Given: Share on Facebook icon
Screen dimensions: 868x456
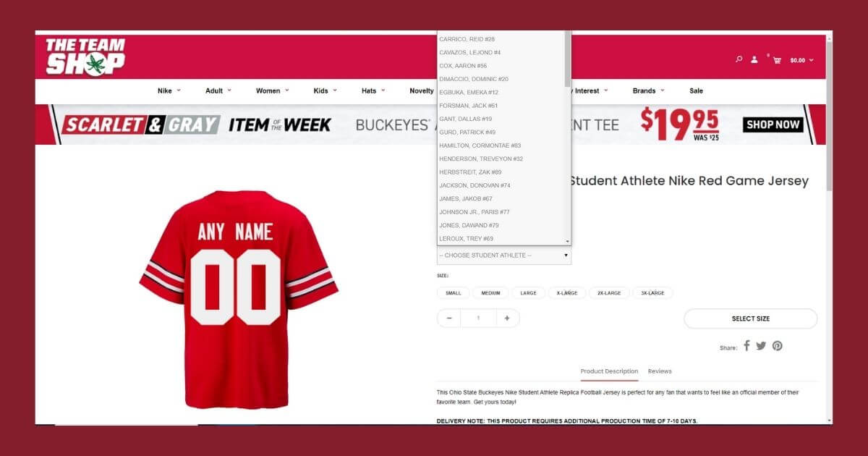Looking at the screenshot, I should tap(746, 346).
